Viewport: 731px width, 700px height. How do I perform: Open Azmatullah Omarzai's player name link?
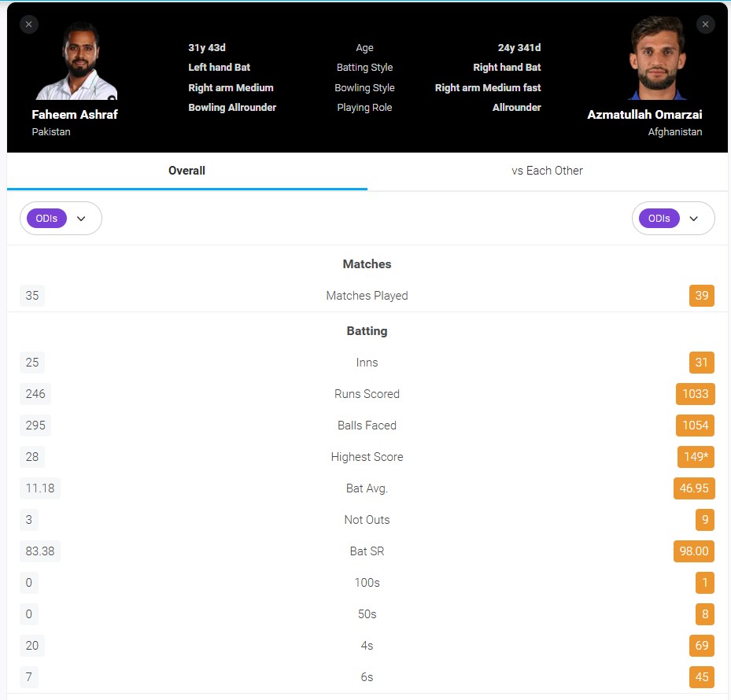[644, 115]
